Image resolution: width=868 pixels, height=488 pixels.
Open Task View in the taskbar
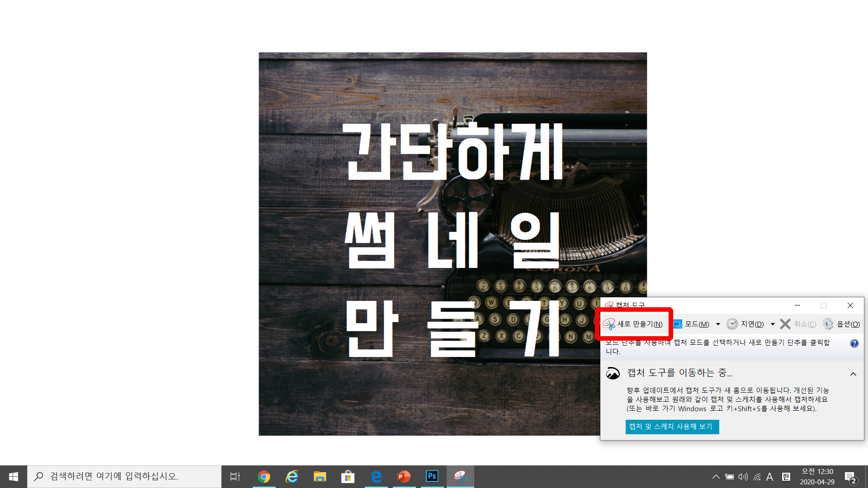[x=235, y=476]
